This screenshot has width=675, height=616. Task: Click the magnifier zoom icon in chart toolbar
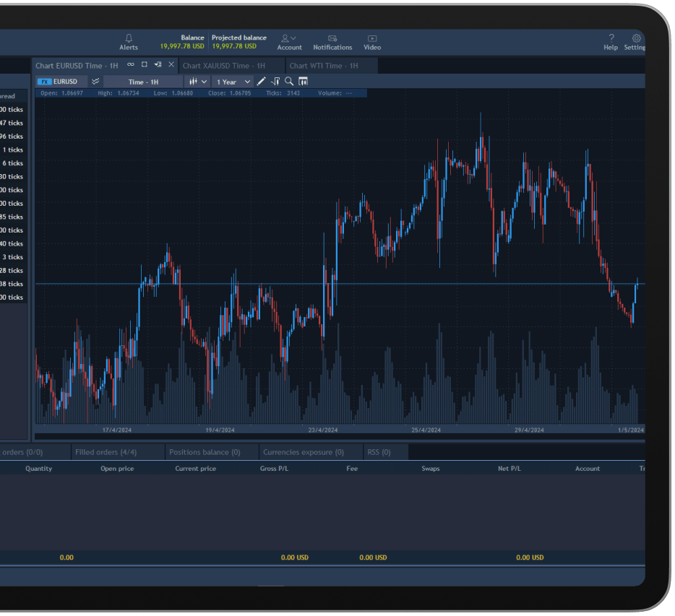[x=289, y=82]
